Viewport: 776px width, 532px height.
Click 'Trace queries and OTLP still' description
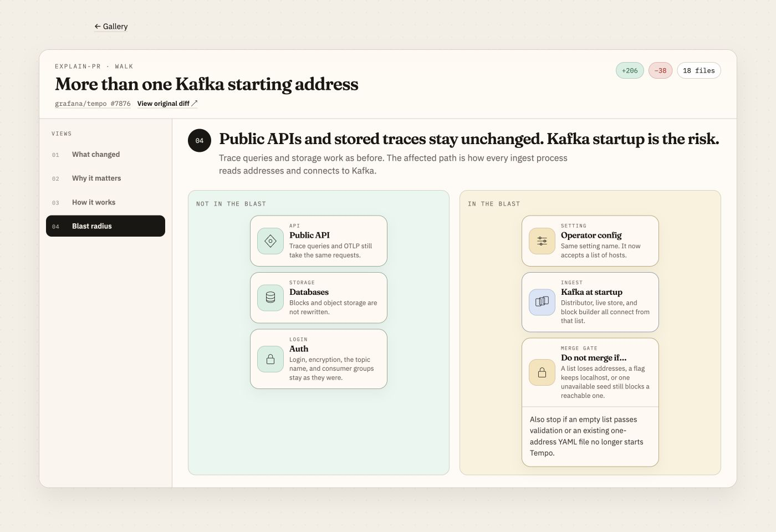coord(331,250)
